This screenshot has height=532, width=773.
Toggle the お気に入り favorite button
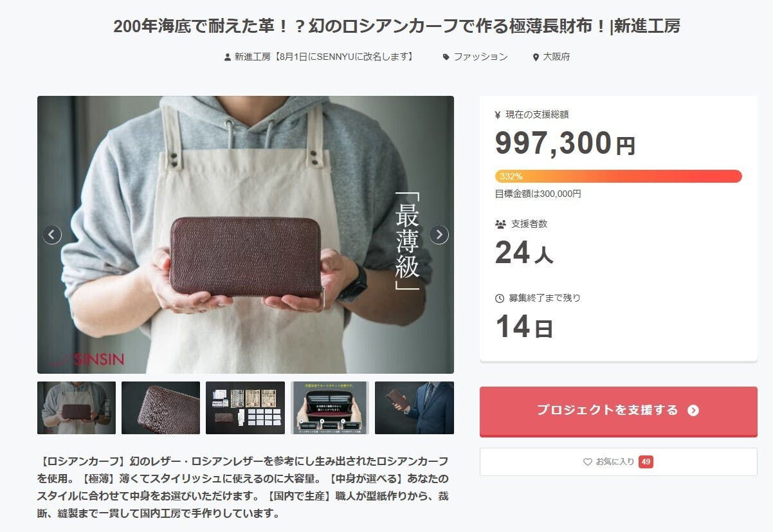point(618,462)
